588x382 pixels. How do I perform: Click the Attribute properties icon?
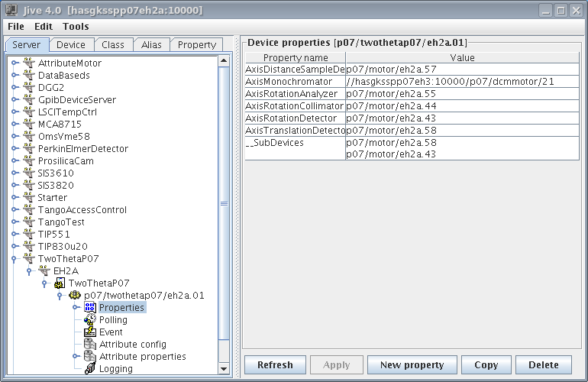coord(90,356)
